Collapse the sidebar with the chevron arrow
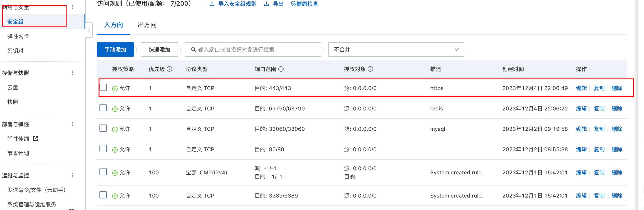This screenshot has width=644, height=210. (89, 30)
